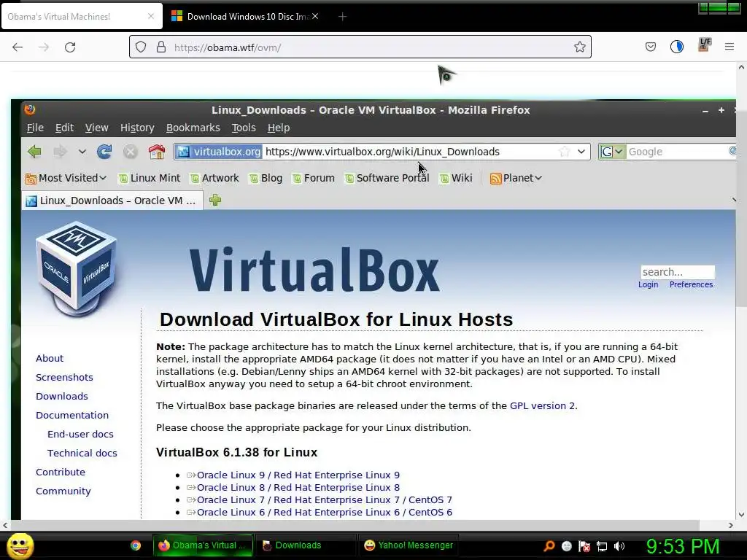747x560 pixels.
Task: Open the GPL version 2 link
Action: (542, 405)
